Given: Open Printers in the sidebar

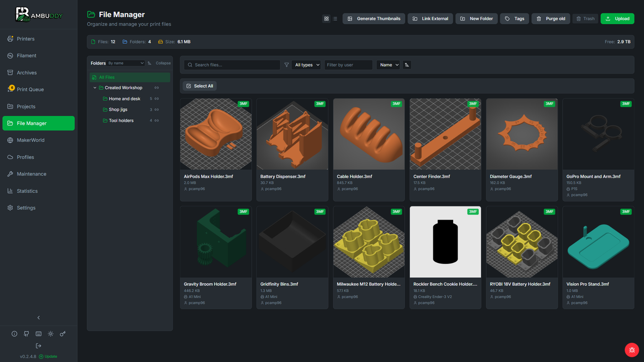Looking at the screenshot, I should (x=38, y=39).
